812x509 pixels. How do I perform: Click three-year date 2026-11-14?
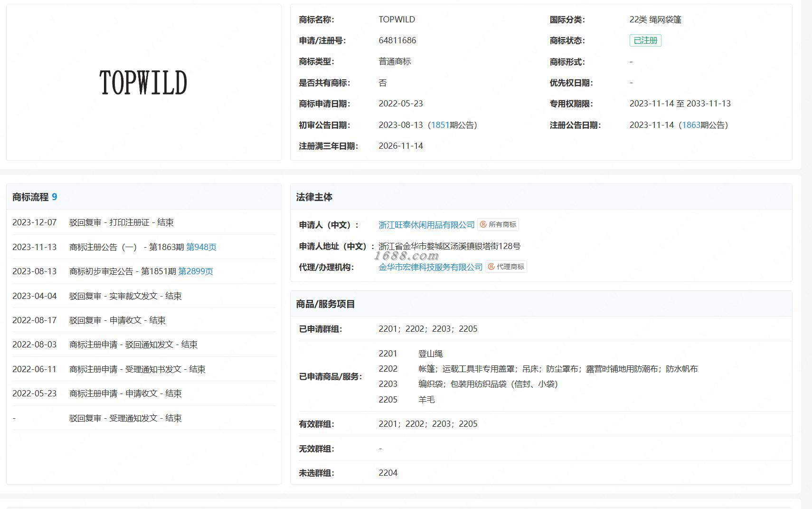click(x=401, y=146)
